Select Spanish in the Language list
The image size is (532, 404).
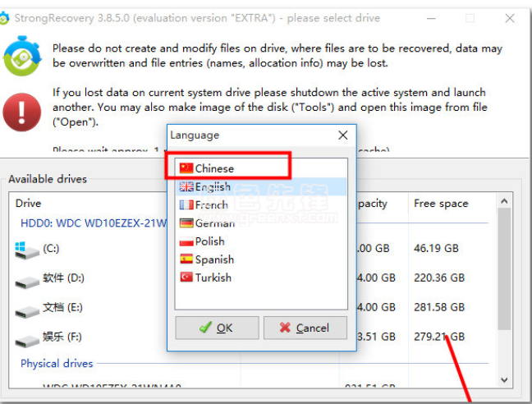(261, 259)
